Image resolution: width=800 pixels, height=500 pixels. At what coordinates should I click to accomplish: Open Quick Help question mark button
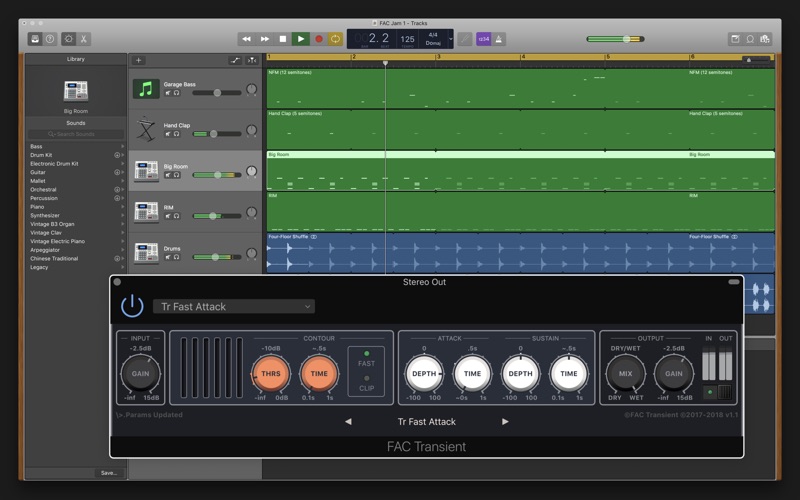click(x=49, y=39)
